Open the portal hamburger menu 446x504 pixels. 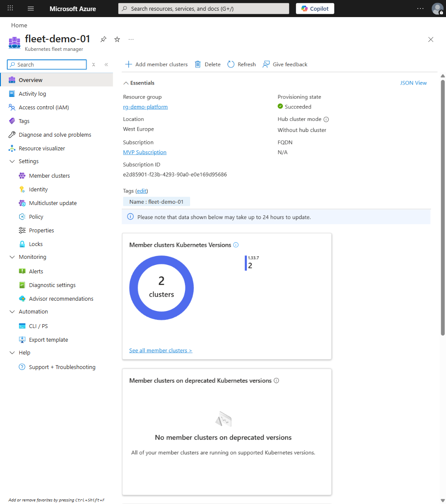pyautogui.click(x=31, y=9)
